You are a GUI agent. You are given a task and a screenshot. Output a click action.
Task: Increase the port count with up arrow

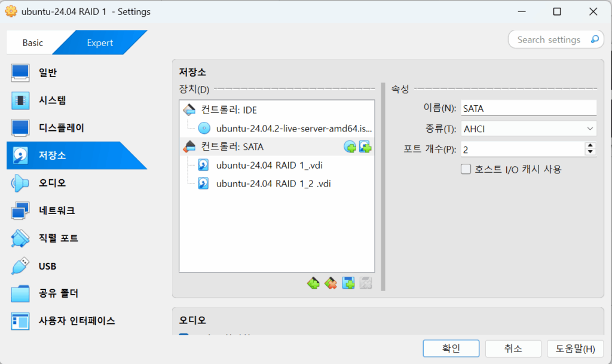pos(590,145)
